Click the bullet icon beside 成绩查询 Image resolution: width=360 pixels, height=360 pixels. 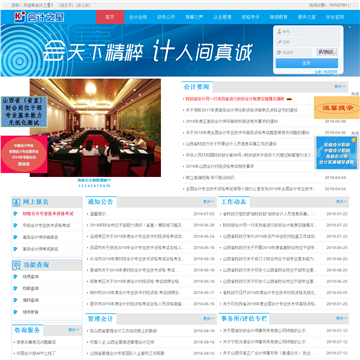point(15,277)
